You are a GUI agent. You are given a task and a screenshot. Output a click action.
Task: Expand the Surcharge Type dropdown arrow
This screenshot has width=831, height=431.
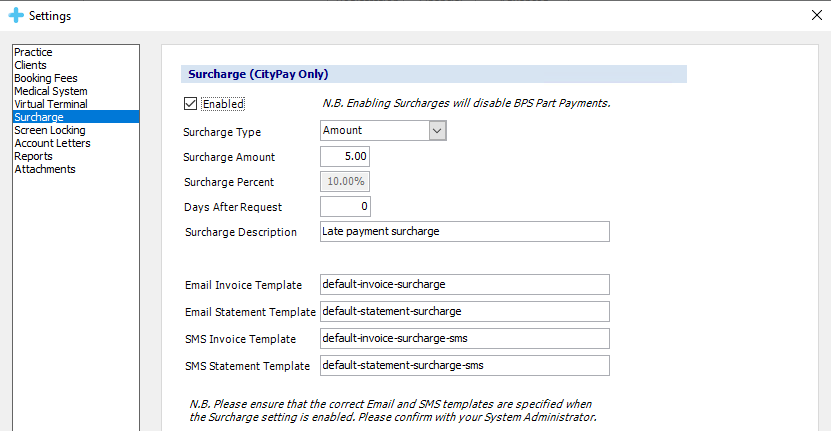pyautogui.click(x=437, y=130)
